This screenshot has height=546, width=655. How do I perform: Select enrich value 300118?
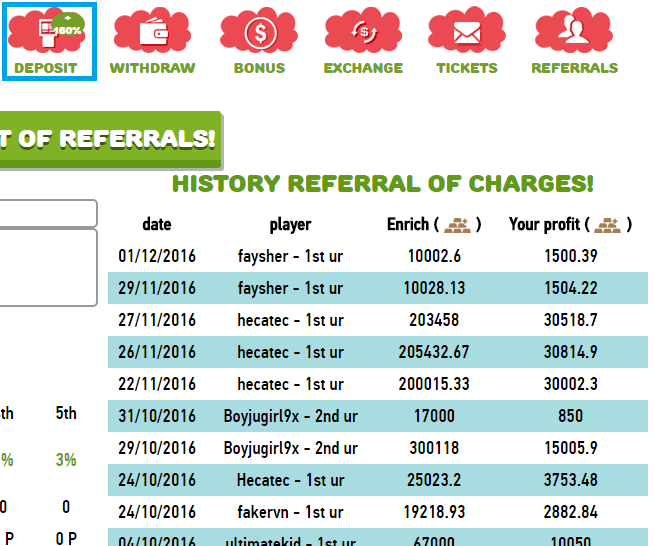pos(434,448)
